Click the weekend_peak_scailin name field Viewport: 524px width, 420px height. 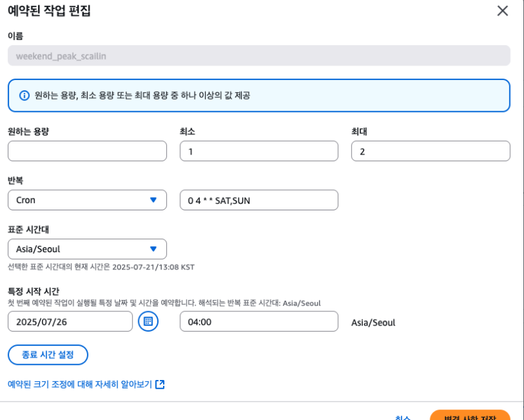(x=259, y=56)
